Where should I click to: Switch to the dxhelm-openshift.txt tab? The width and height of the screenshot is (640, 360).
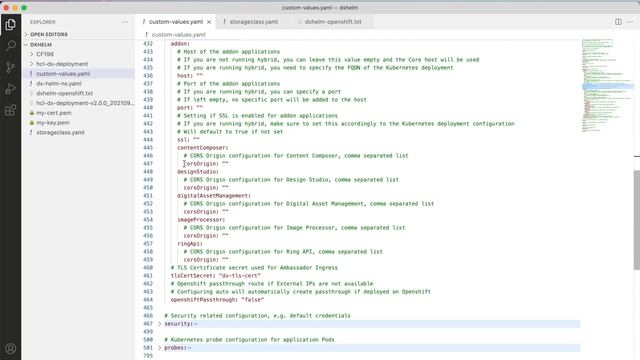coord(333,22)
